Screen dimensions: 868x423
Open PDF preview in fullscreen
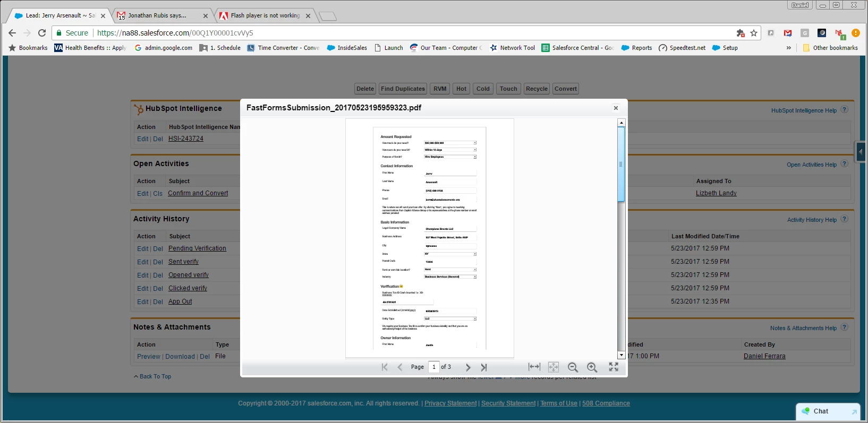[x=614, y=367]
